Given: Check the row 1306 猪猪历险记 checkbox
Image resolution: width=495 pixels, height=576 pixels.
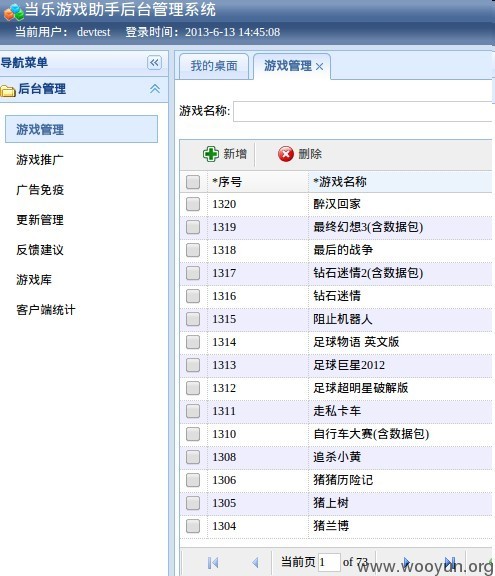Looking at the screenshot, I should (x=193, y=480).
